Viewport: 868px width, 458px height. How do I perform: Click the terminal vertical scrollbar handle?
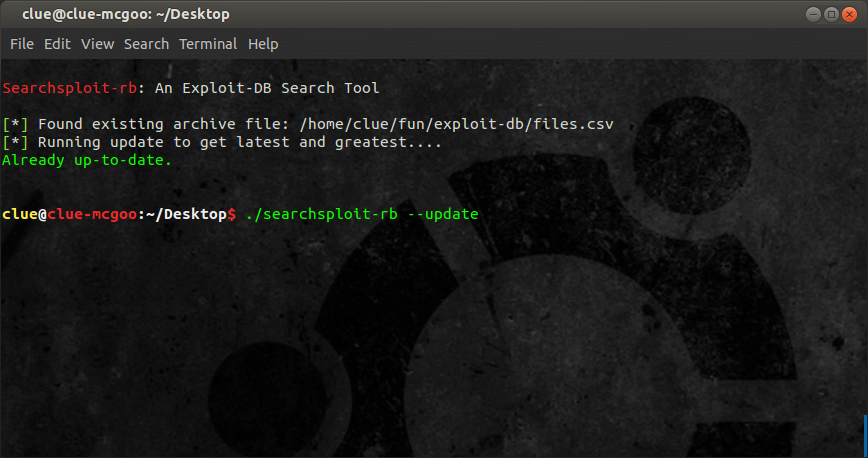pyautogui.click(x=865, y=435)
